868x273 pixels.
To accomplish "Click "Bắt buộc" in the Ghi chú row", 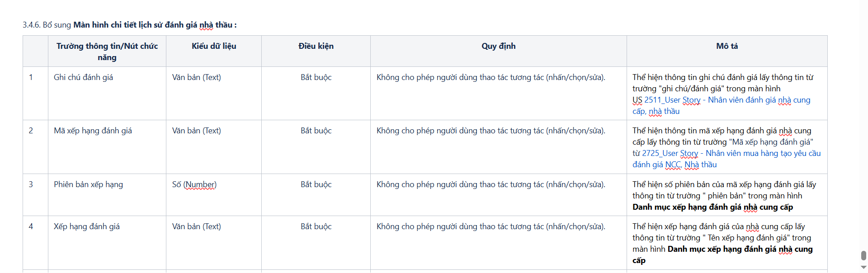I will [x=316, y=77].
